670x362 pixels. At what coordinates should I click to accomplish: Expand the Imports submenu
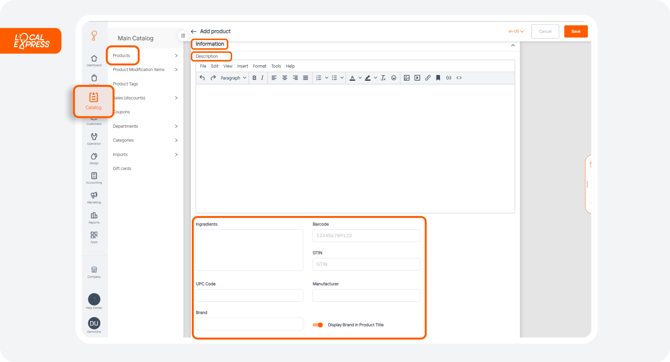(176, 154)
